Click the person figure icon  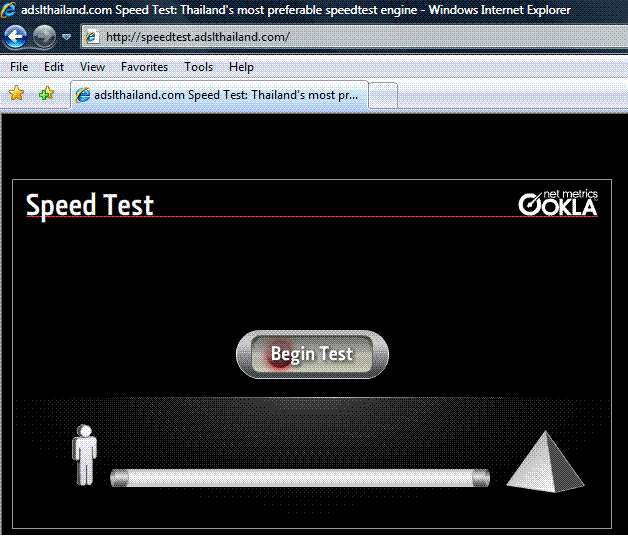click(x=85, y=455)
